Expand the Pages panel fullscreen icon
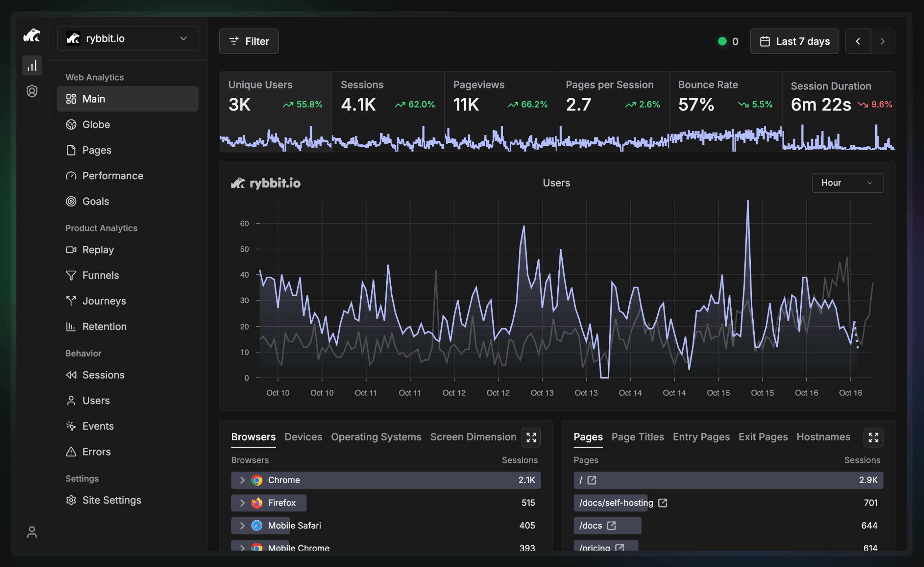 pos(873,437)
